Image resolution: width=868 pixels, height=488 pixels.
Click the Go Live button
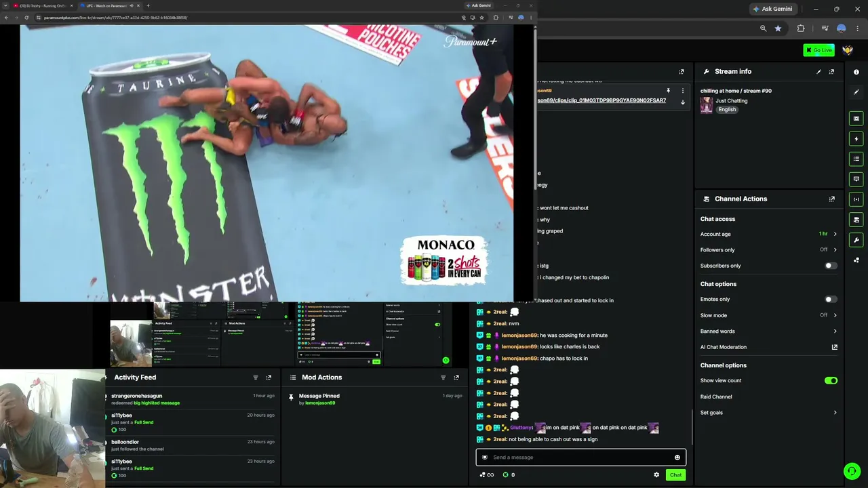pos(818,50)
